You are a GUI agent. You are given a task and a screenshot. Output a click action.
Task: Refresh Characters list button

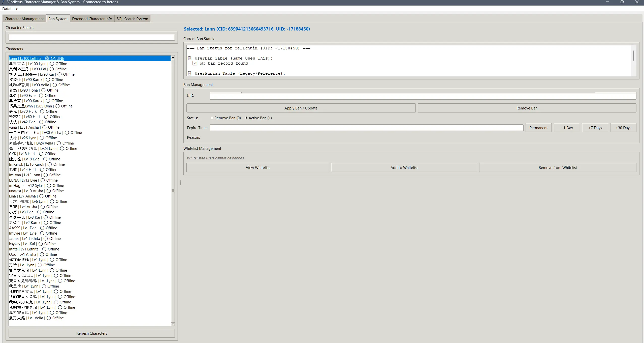coord(91,333)
